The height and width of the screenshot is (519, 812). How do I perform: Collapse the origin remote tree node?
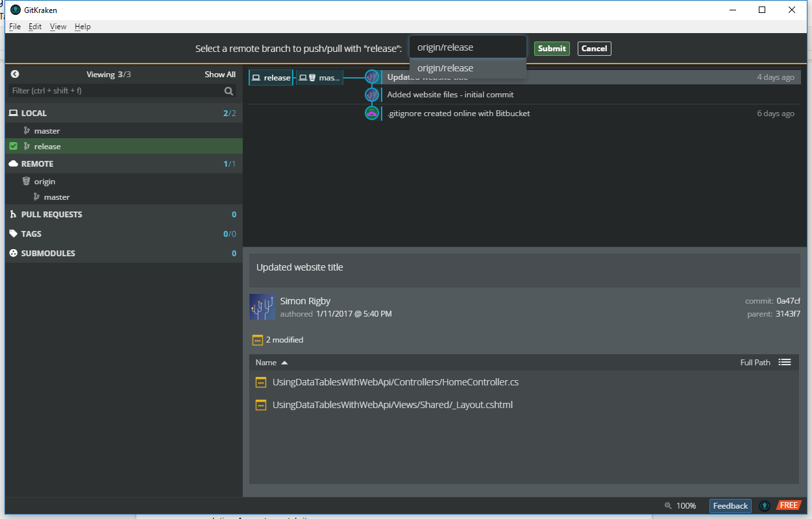pos(124,181)
